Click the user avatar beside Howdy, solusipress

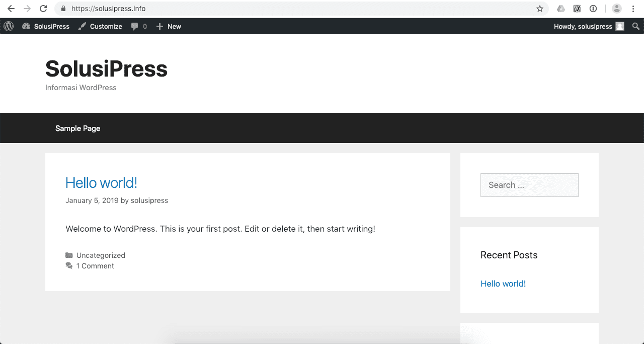coord(620,26)
